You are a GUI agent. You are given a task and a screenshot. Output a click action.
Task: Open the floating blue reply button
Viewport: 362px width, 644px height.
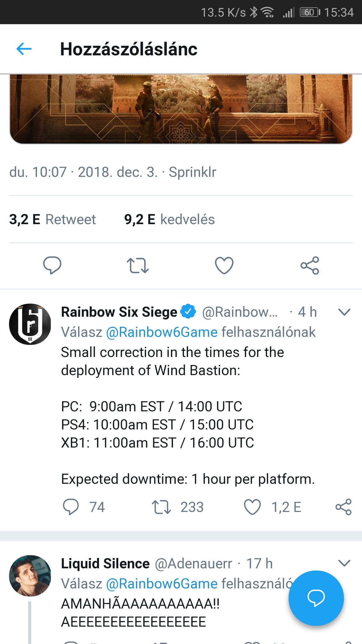(x=316, y=598)
